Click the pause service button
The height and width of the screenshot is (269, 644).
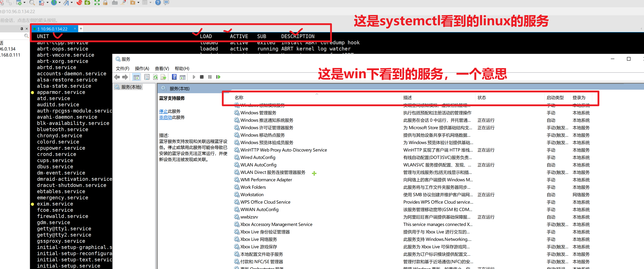[x=210, y=77]
